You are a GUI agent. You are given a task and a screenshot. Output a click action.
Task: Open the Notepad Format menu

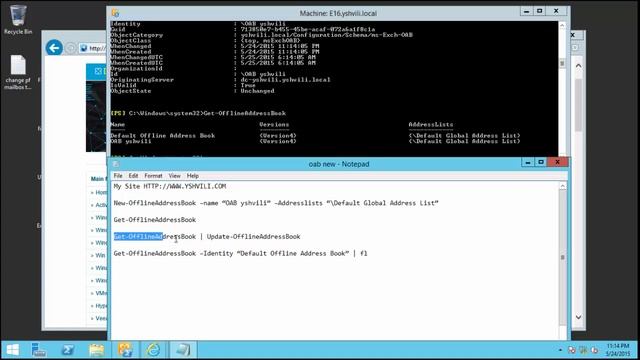click(153, 176)
